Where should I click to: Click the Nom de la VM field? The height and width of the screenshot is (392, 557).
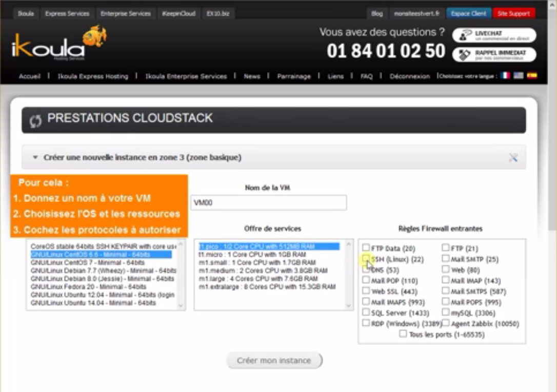[269, 202]
